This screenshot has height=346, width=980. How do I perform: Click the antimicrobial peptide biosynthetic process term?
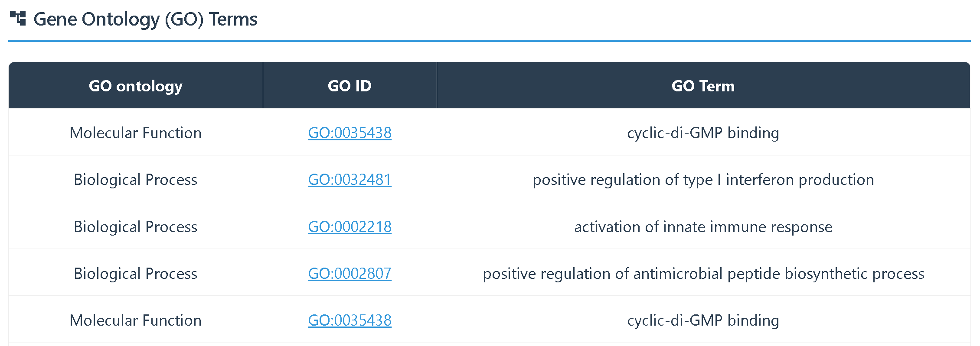(x=703, y=274)
